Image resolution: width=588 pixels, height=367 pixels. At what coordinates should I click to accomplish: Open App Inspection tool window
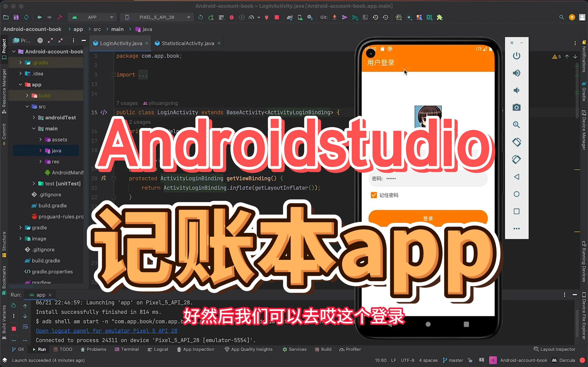click(x=196, y=349)
